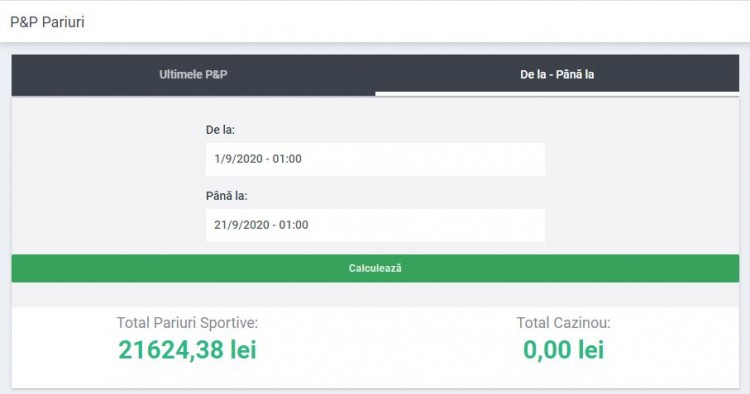Select the De la - Până la tab
This screenshot has width=750, height=394.
point(557,75)
